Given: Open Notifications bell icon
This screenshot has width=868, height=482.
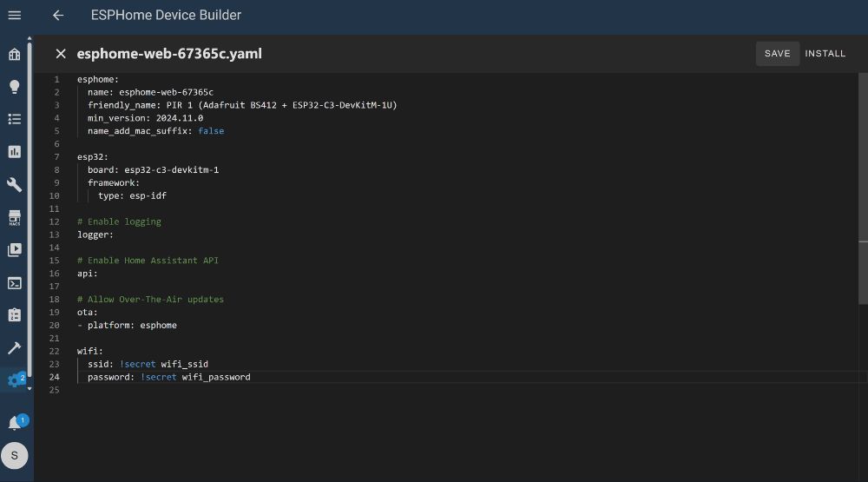Looking at the screenshot, I should point(16,423).
